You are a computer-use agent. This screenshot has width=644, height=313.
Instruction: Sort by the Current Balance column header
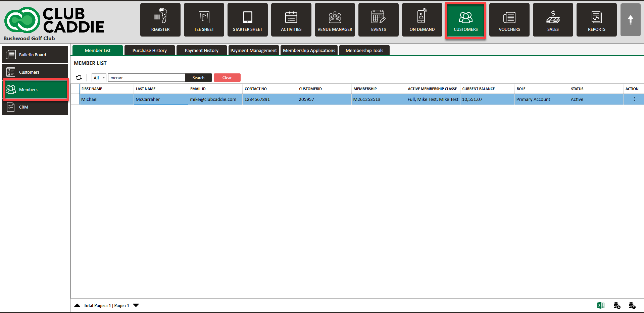click(x=487, y=89)
